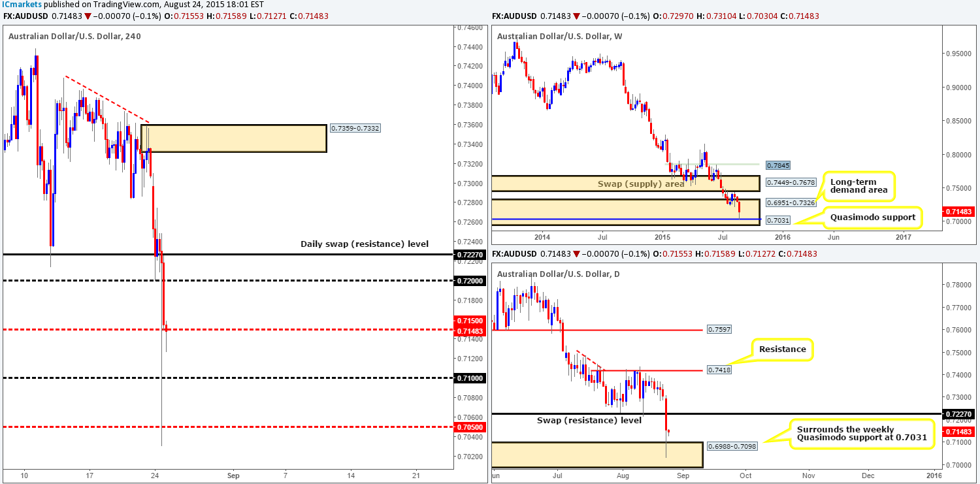Click 'Swap (resistance) level' label on daily chart

coord(591,420)
